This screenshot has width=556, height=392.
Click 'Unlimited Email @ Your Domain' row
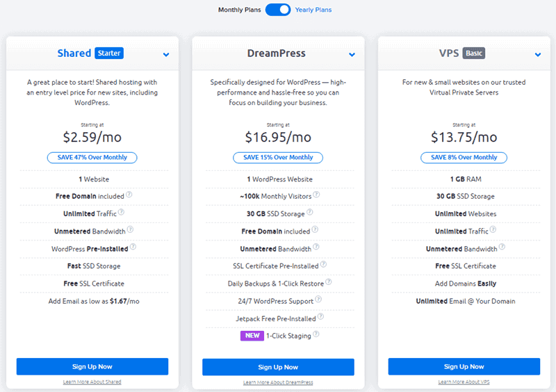[466, 301]
